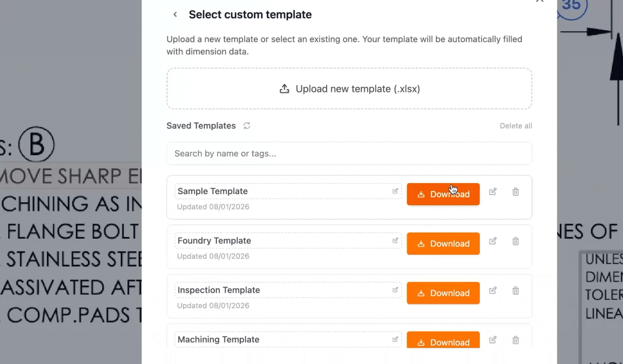Click the search by name or tags field
623x364 pixels.
tap(349, 153)
